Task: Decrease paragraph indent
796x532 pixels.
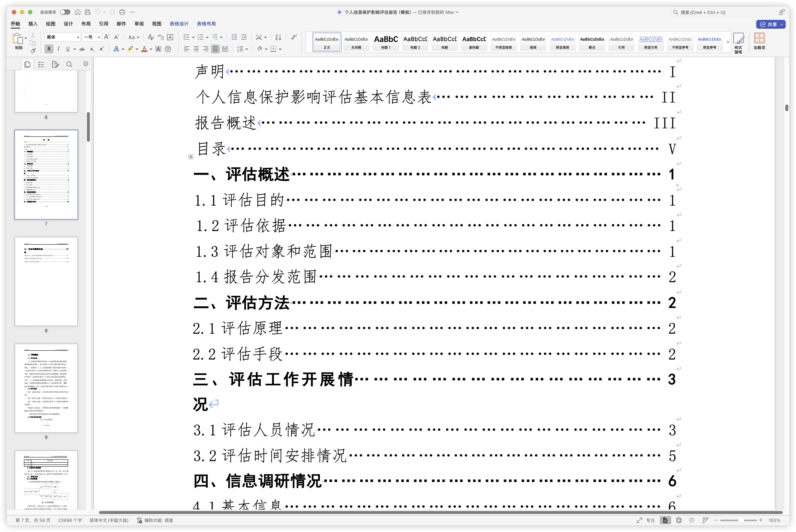Action: click(234, 37)
